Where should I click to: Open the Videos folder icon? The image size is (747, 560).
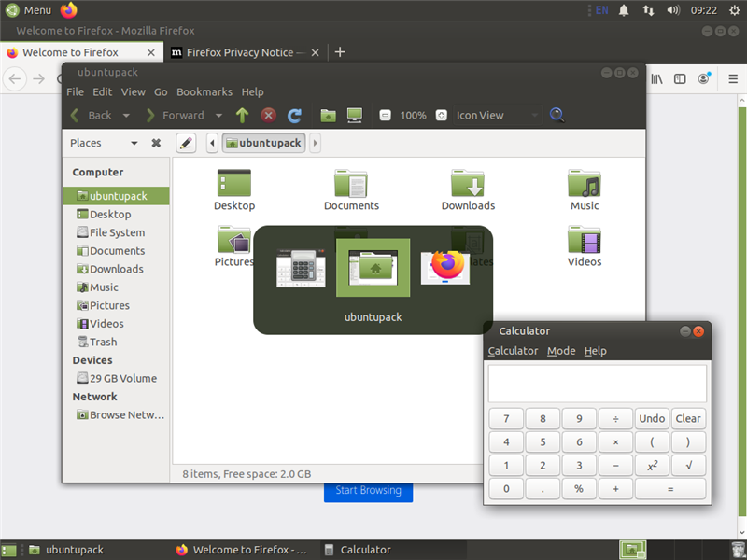point(585,246)
